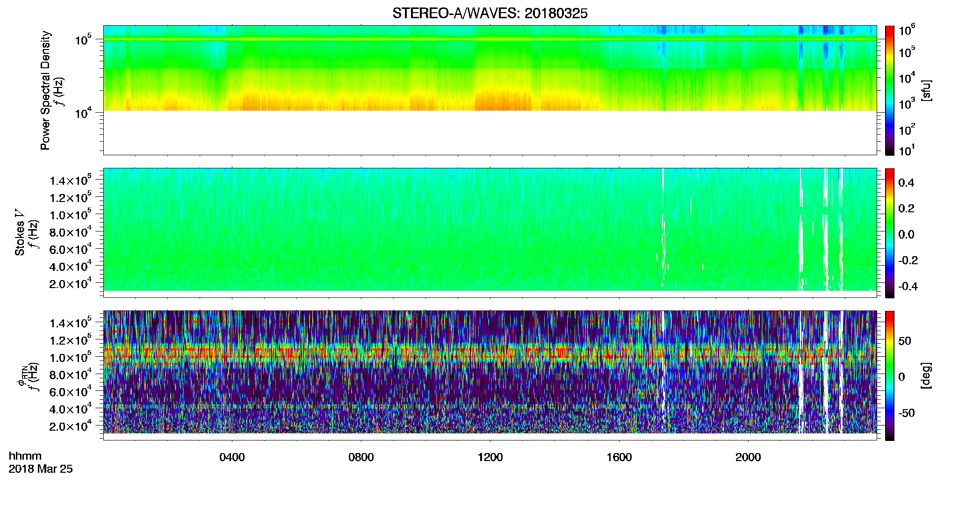
Task: Click "0.4" on the Stokes V colorbar
Action: 906,183
